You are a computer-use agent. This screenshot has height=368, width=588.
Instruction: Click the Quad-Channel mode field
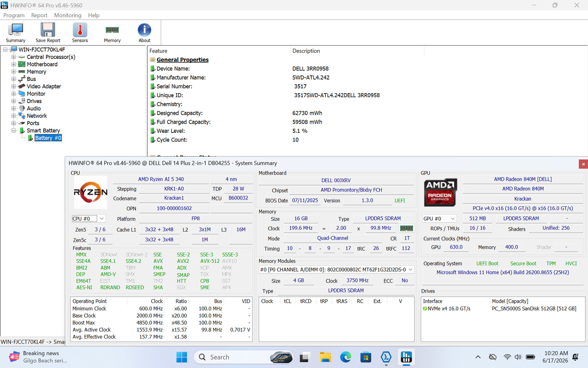(333, 238)
